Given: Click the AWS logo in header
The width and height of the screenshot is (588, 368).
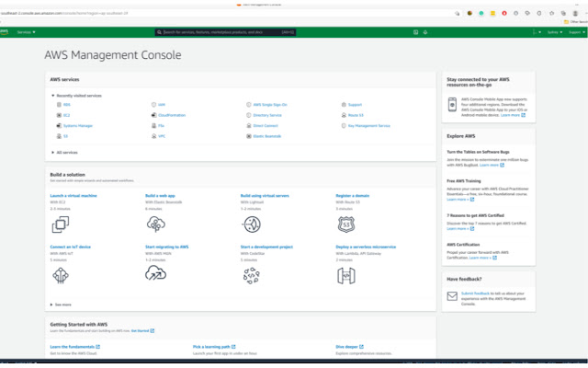Looking at the screenshot, I should [4, 32].
